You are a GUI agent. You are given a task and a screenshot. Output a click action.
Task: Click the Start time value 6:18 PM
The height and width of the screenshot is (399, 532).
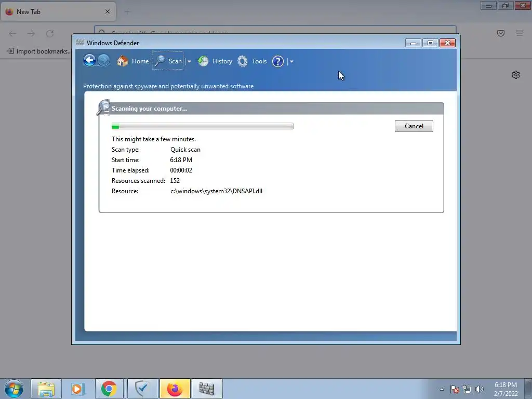coord(181,160)
